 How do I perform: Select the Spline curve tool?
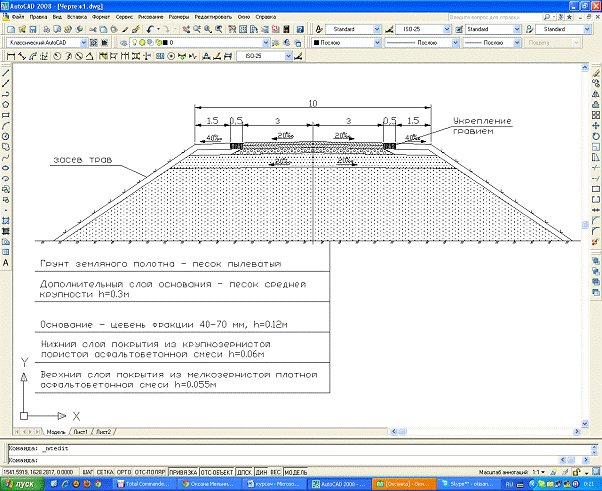point(6,155)
